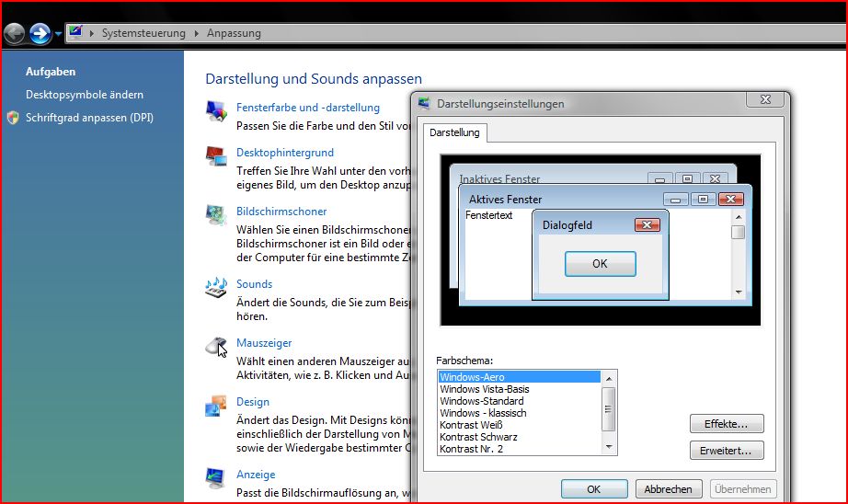The height and width of the screenshot is (504, 848).
Task: Click Darstellungseinstellungen dialog title icon
Action: coord(424,103)
